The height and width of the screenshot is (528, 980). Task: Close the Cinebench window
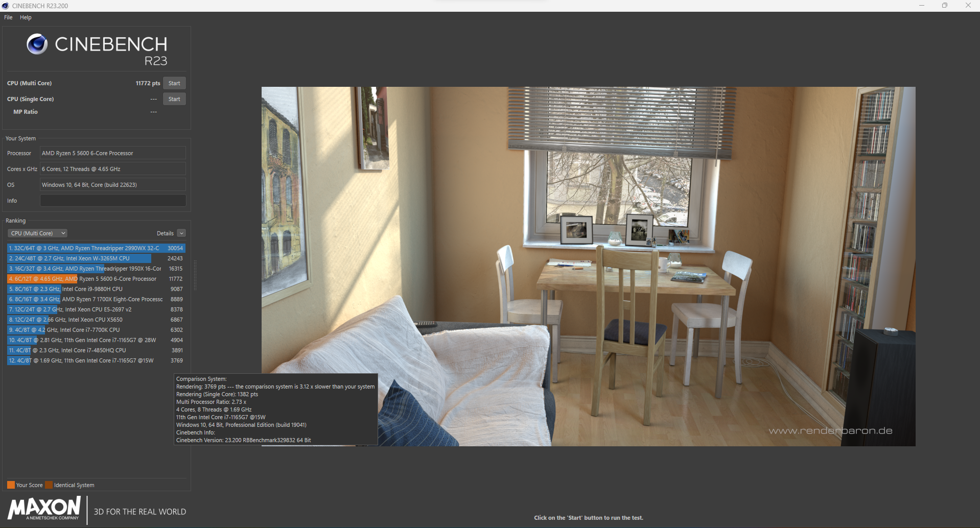point(968,6)
